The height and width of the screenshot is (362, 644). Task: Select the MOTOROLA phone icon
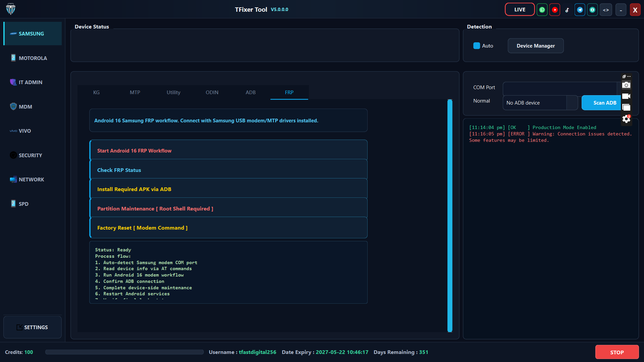pyautogui.click(x=13, y=58)
